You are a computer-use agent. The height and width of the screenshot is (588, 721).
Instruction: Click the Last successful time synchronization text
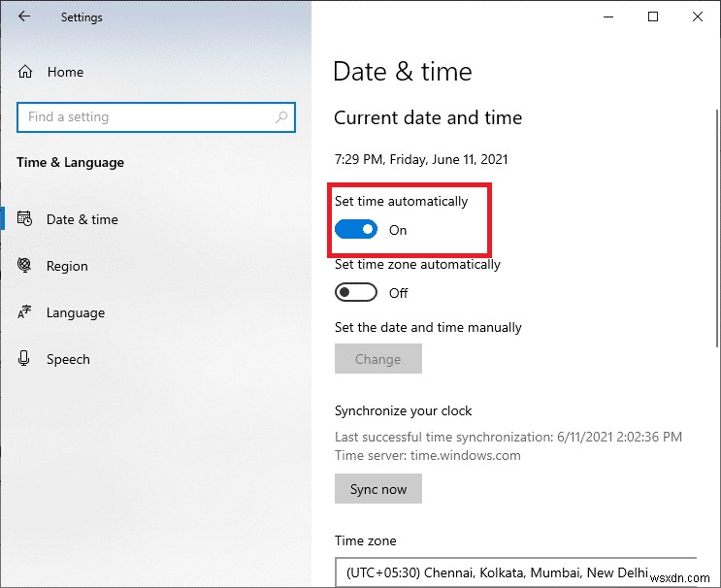(508, 437)
